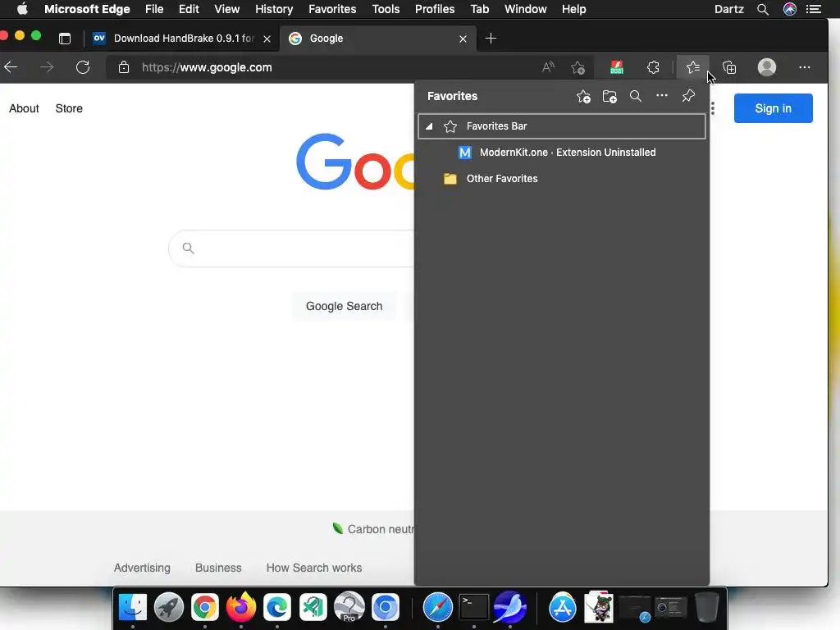Click the address bar URL

(207, 67)
